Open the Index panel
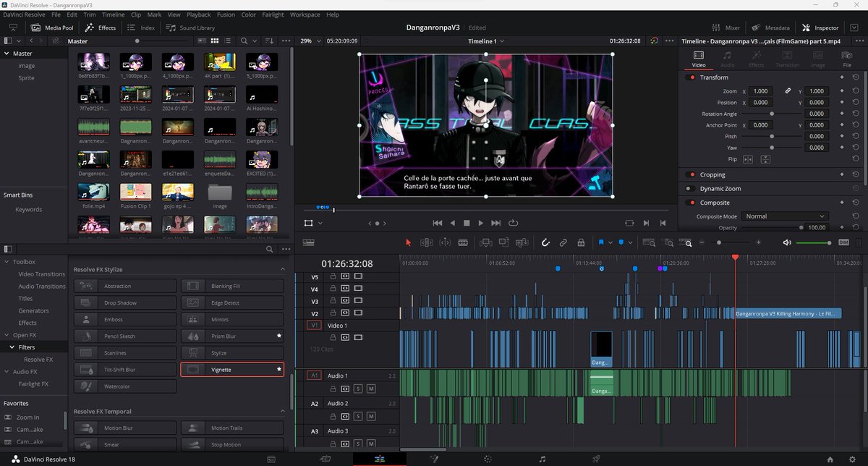The width and height of the screenshot is (868, 466). (x=141, y=27)
